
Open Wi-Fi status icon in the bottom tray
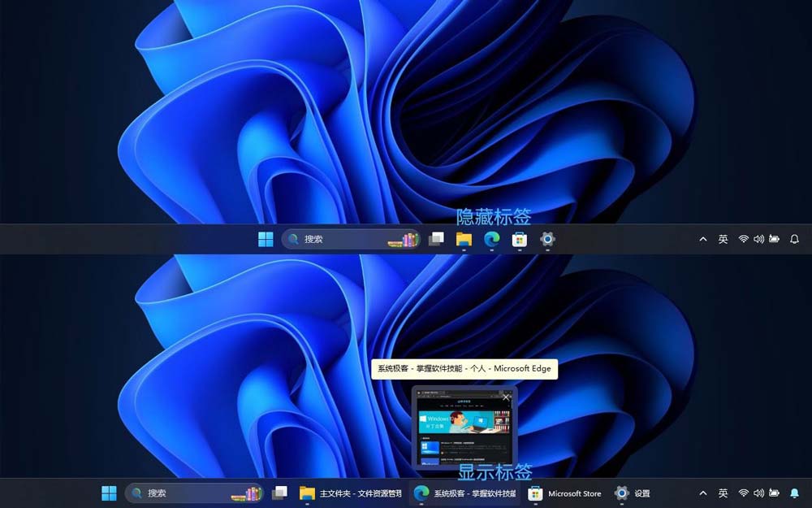point(743,493)
